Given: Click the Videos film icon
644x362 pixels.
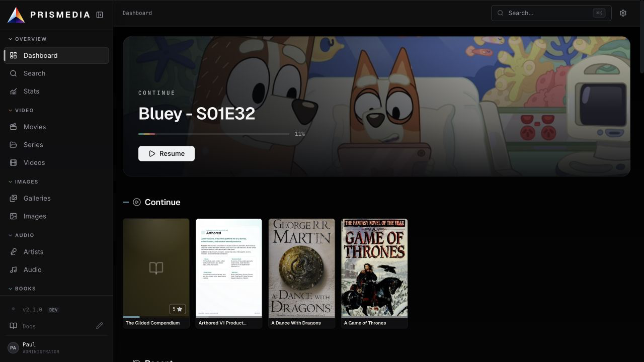Looking at the screenshot, I should [x=14, y=162].
